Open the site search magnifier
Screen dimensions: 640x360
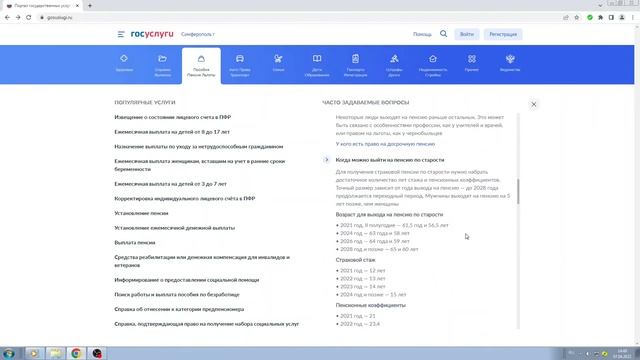pyautogui.click(x=444, y=34)
